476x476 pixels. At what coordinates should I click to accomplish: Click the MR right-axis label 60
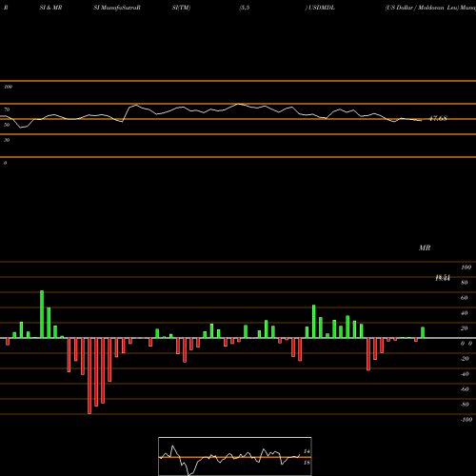pos(465,298)
